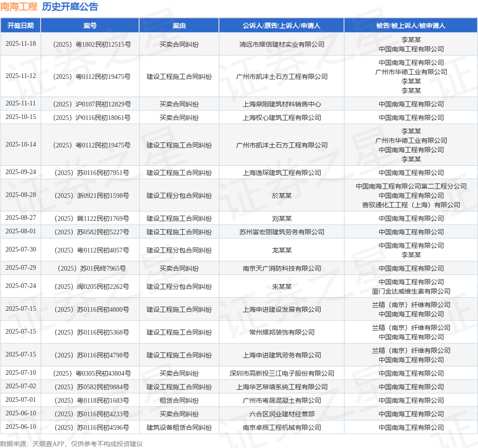Click case number 浙0921民初1598号
The image size is (478, 448).
click(92, 196)
